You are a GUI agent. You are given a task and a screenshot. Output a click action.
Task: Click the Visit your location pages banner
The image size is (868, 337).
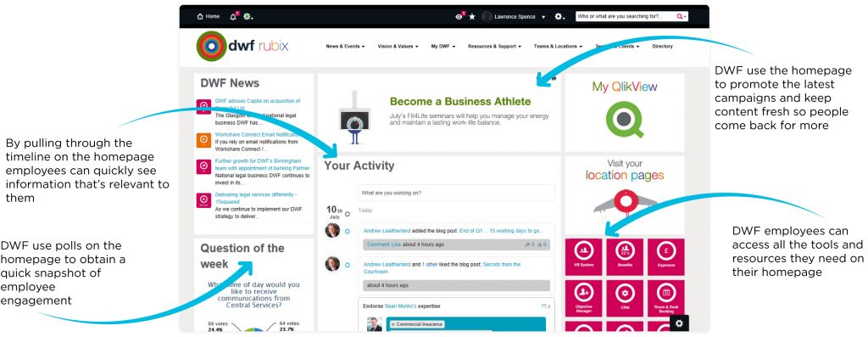point(625,194)
